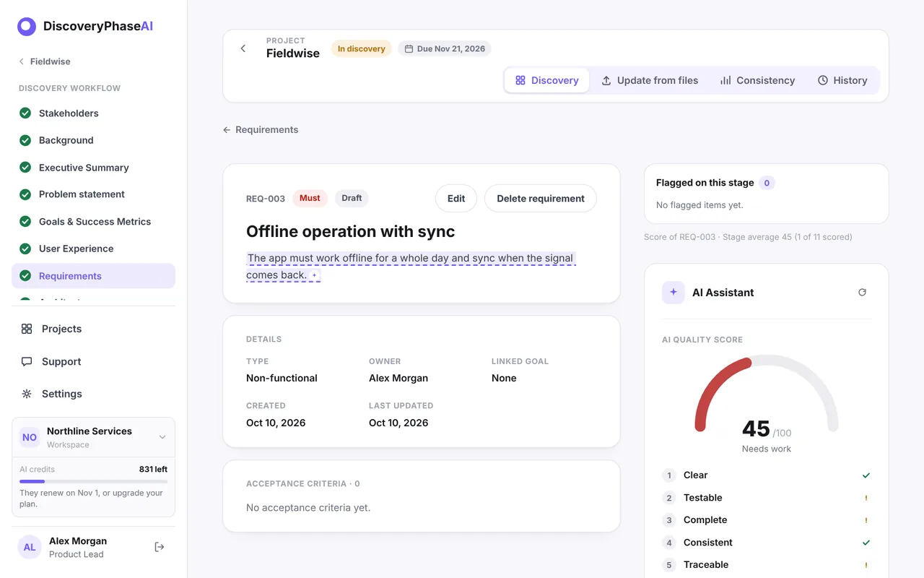The height and width of the screenshot is (578, 924).
Task: Switch to the Discovery tab
Action: (546, 80)
